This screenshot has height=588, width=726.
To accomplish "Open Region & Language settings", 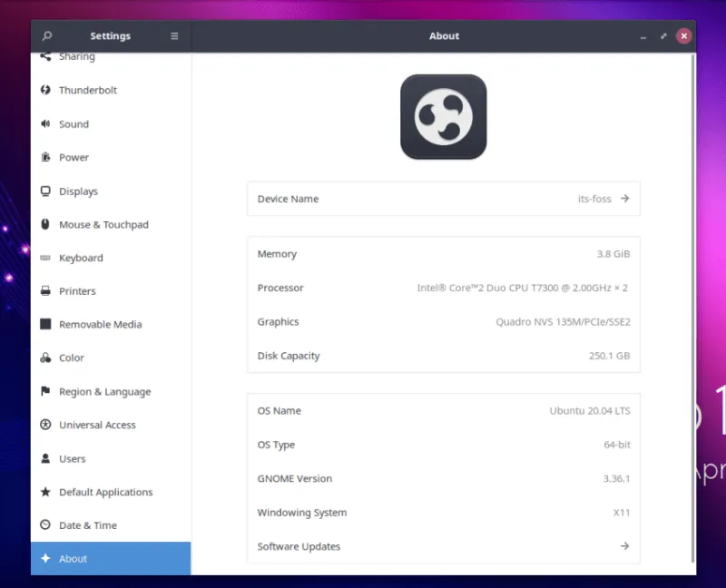I will [x=111, y=391].
